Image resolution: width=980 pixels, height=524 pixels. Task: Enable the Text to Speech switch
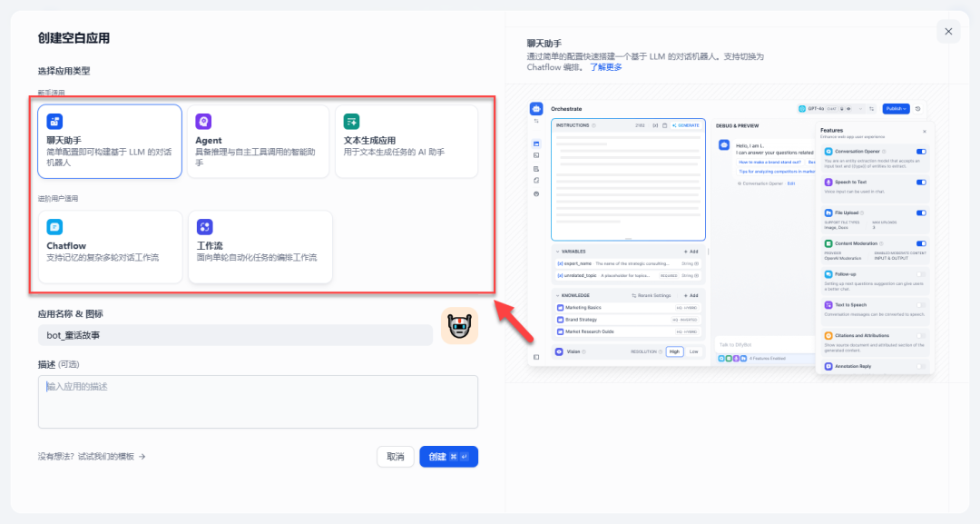pyautogui.click(x=921, y=304)
